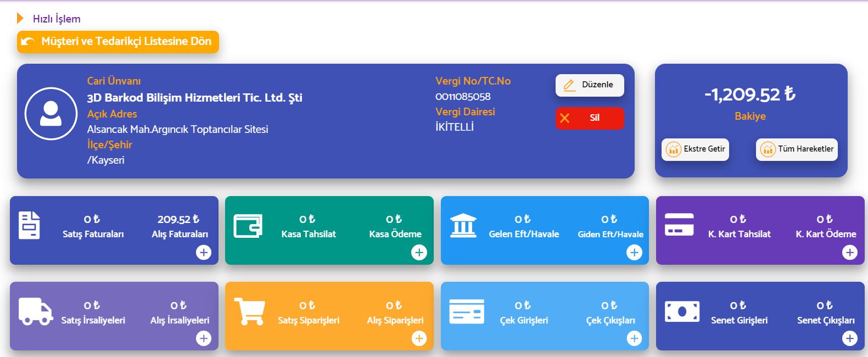868x357 pixels.
Task: Add a new invoice with the Faturalar plus icon
Action: click(204, 253)
